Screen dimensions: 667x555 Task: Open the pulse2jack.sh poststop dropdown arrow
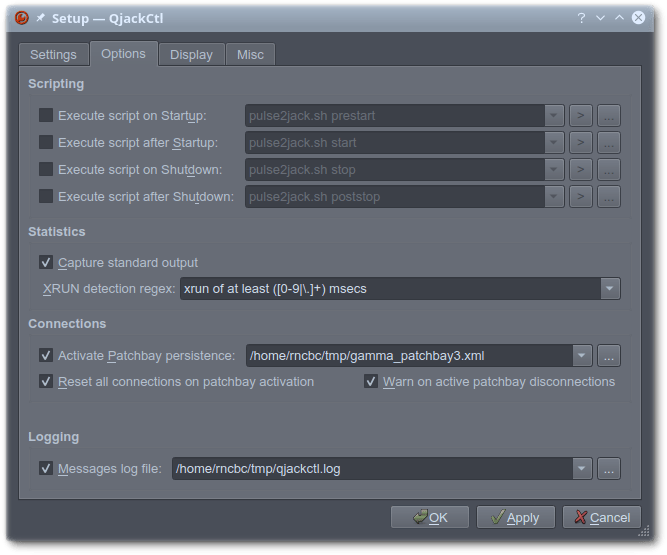click(554, 196)
